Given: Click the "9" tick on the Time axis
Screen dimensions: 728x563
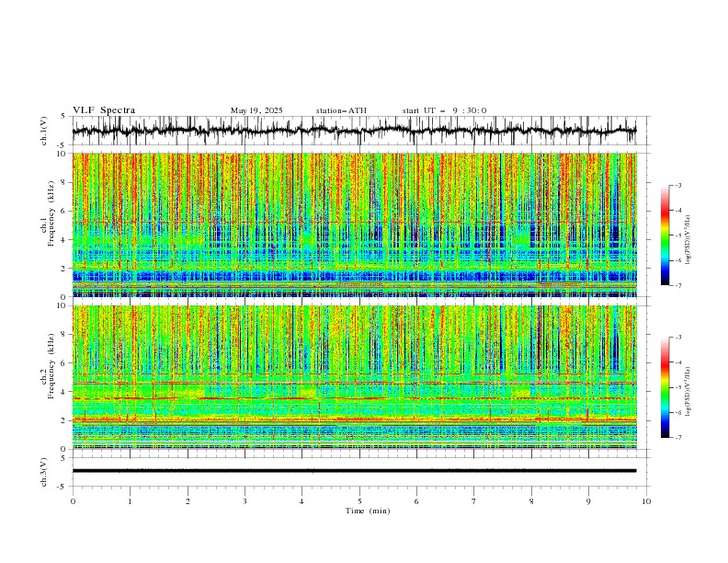Looking at the screenshot, I should (x=588, y=501).
